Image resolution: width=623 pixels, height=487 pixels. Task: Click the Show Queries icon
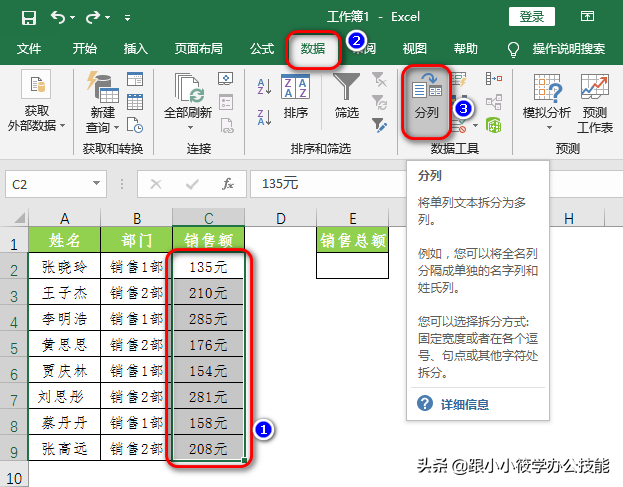tap(135, 79)
